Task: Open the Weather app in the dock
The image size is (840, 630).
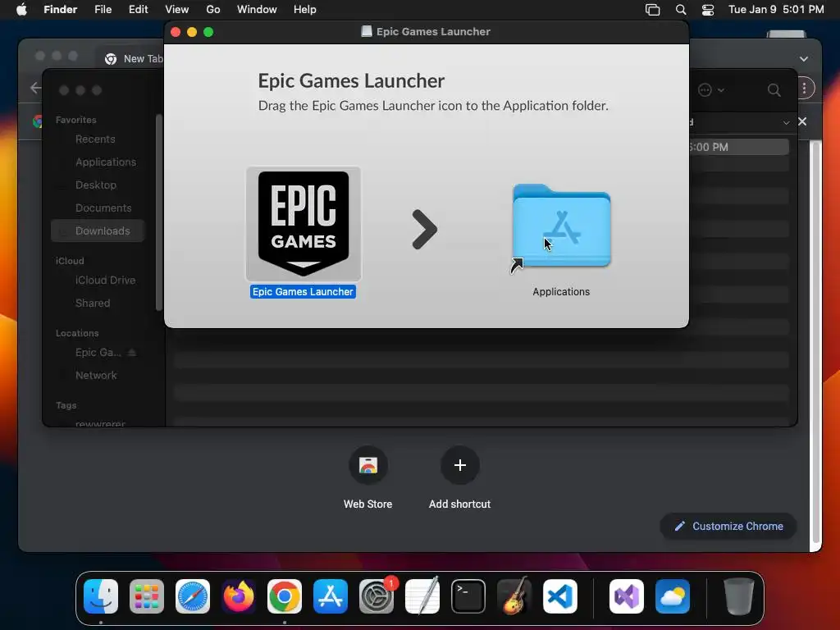Action: pyautogui.click(x=673, y=596)
